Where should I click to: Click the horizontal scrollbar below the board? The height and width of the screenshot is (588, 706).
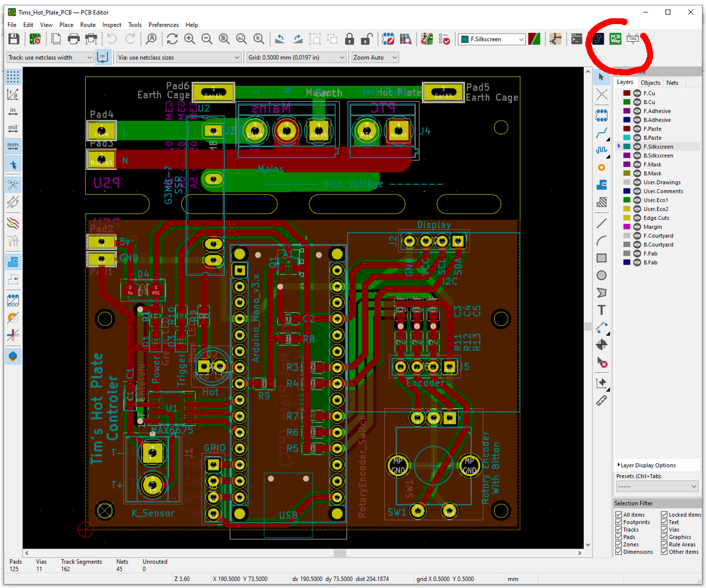339,553
